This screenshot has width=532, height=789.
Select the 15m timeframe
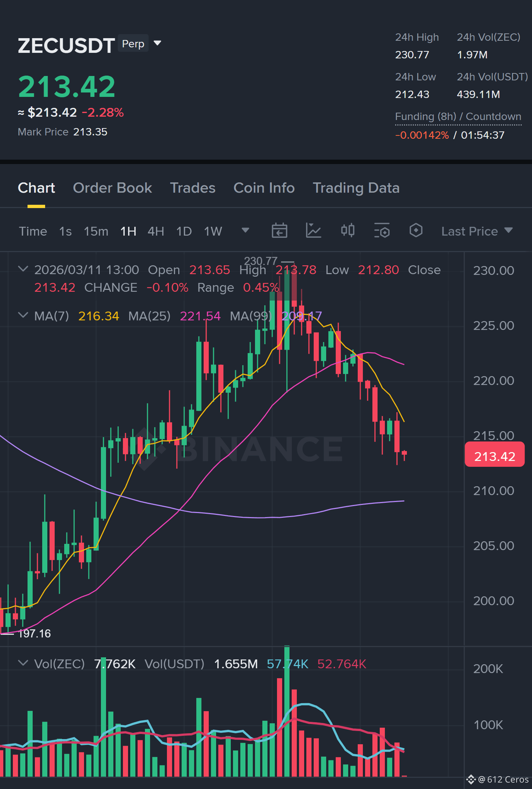coord(96,231)
